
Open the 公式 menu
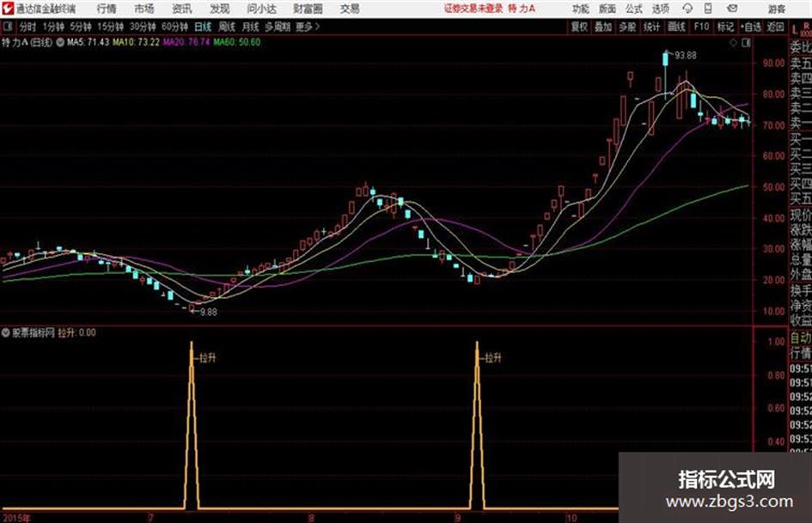[633, 9]
